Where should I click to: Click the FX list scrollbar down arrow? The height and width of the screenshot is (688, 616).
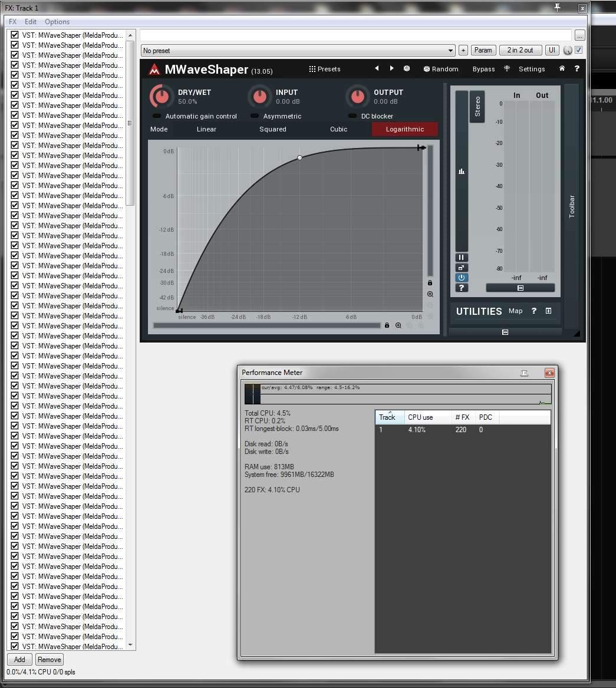[x=130, y=645]
